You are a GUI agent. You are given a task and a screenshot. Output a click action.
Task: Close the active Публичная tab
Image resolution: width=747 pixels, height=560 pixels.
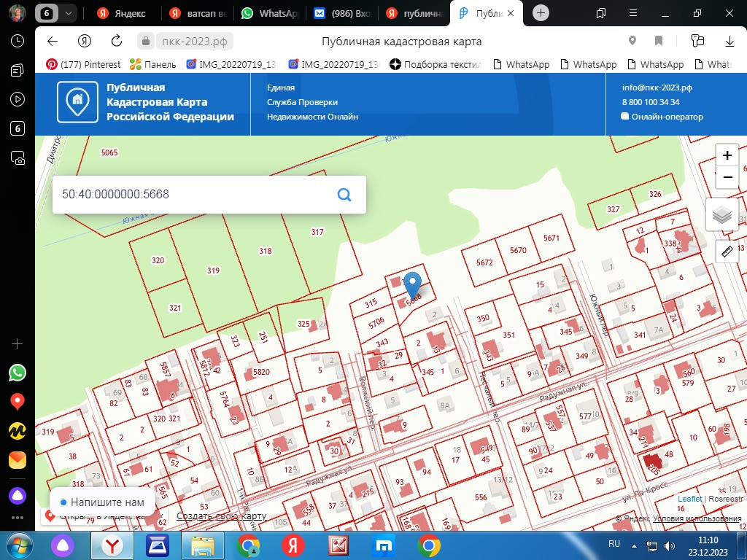tap(510, 13)
